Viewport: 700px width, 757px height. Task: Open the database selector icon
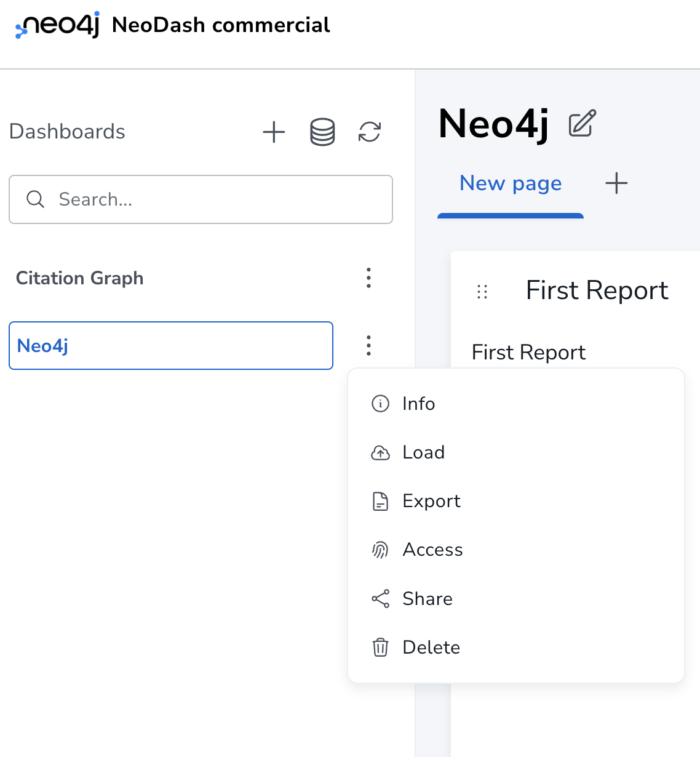pos(322,132)
